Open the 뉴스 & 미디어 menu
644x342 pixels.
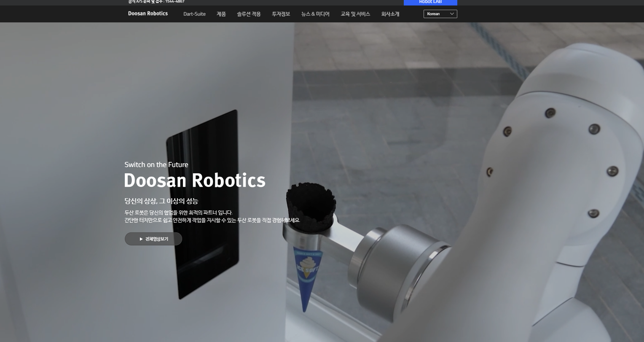315,14
